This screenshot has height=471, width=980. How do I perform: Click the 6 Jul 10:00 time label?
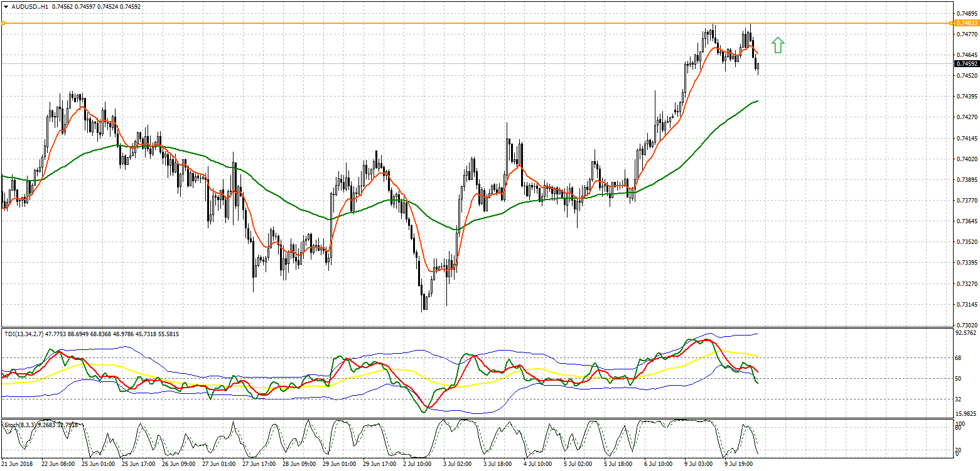point(659,465)
